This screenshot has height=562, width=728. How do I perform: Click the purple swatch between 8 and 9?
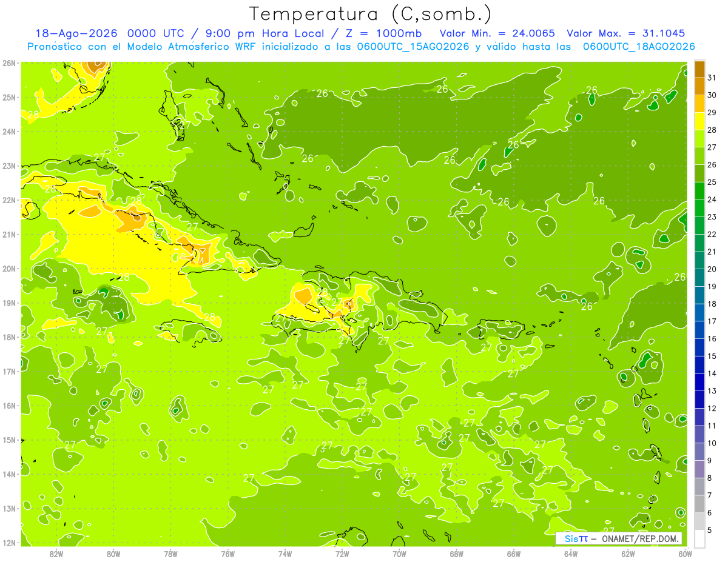point(699,469)
